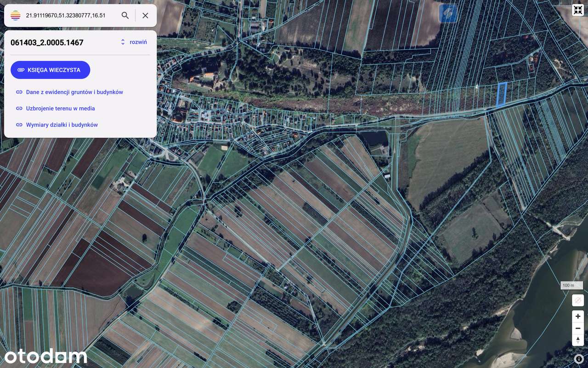The height and width of the screenshot is (368, 588).
Task: Click the north arrow reset icon
Action: coord(577,340)
